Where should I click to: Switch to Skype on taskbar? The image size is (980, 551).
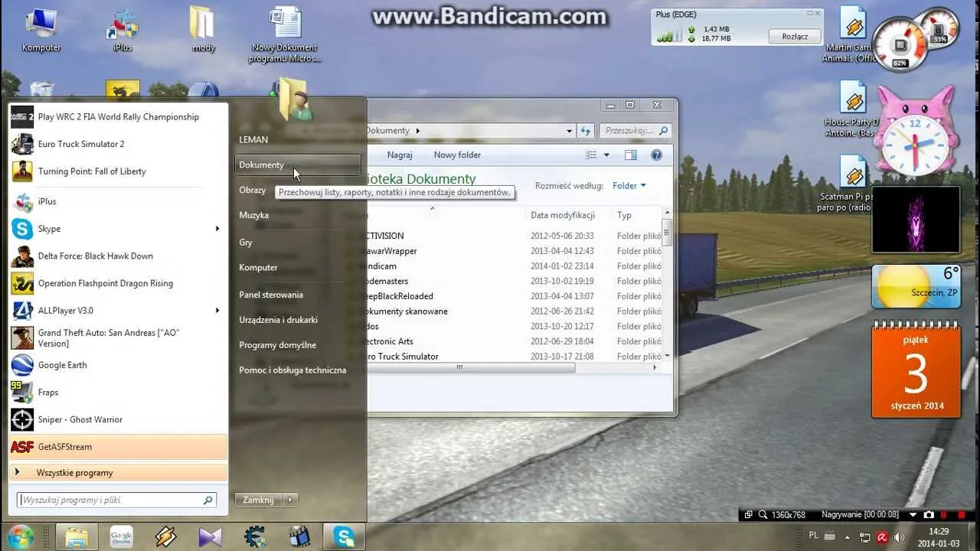coord(343,536)
